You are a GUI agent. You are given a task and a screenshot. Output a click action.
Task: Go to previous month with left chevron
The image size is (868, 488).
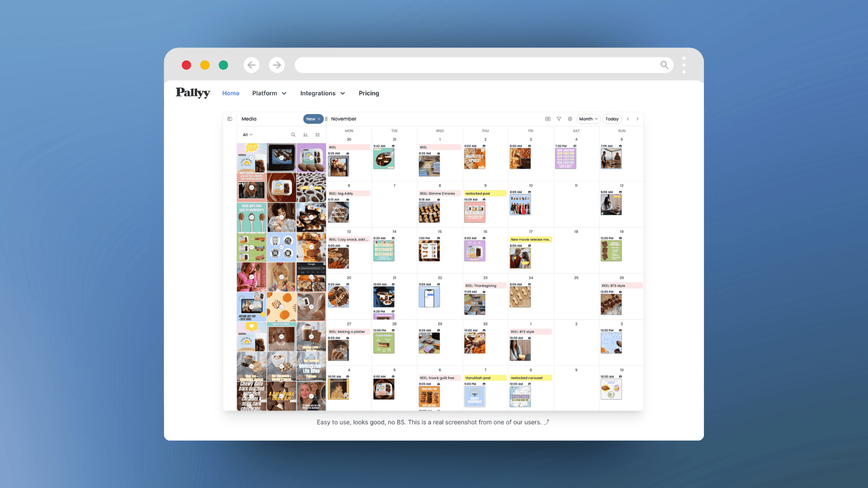628,118
